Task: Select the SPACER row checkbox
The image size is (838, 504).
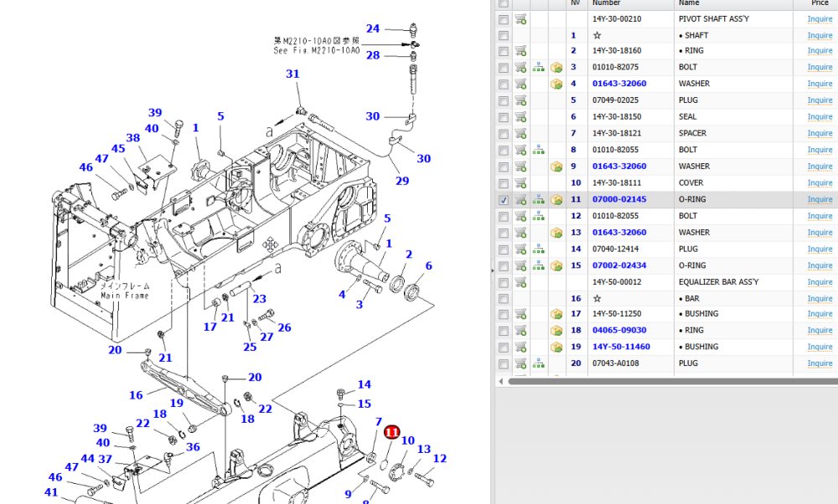Action: coord(504,133)
